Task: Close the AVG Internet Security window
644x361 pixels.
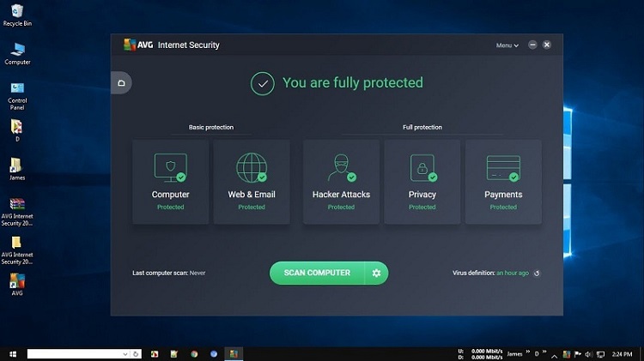Action: pyautogui.click(x=547, y=45)
